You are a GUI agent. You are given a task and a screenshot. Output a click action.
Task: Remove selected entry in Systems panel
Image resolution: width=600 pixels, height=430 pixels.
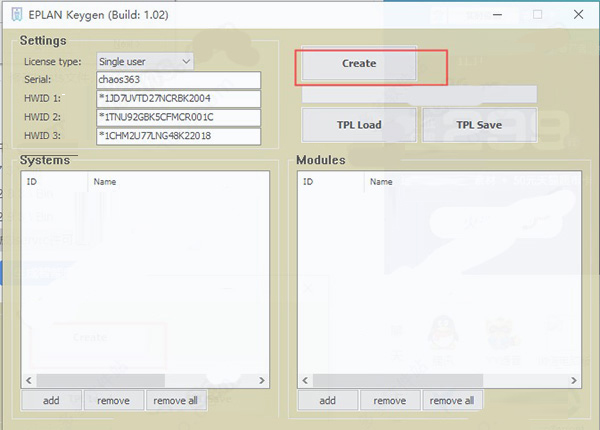point(114,401)
